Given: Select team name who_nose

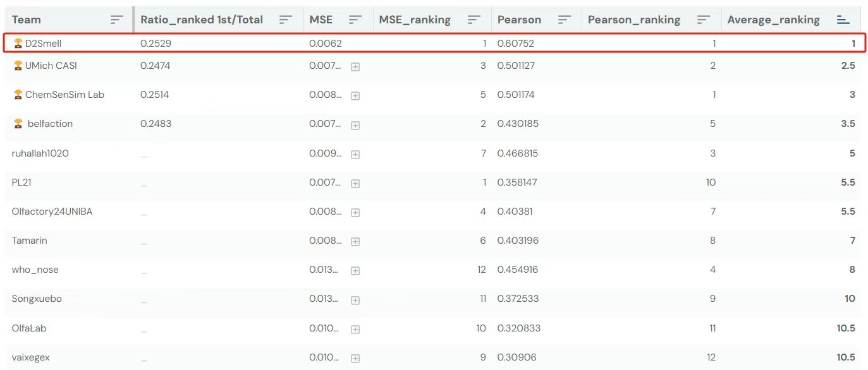Looking at the screenshot, I should (x=35, y=270).
